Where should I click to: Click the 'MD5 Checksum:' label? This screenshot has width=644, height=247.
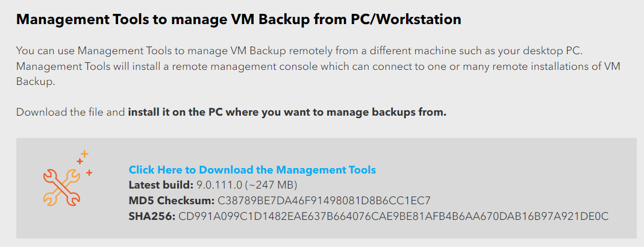tap(172, 201)
